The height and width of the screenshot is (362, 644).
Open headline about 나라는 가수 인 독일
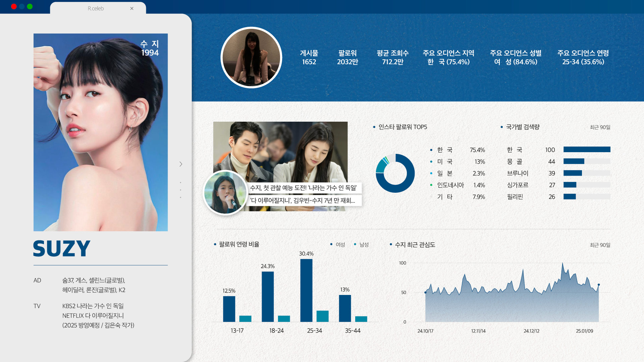pyautogui.click(x=304, y=188)
